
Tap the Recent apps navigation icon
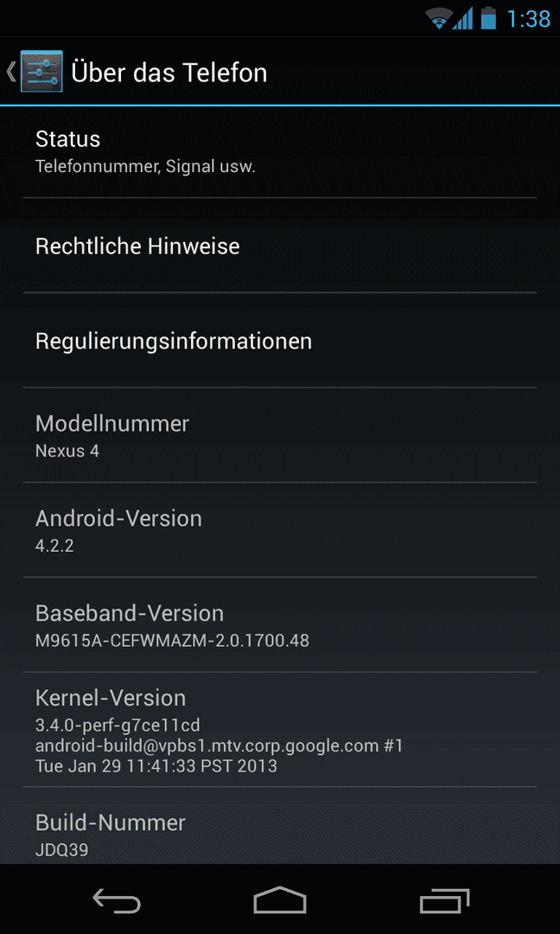point(444,900)
